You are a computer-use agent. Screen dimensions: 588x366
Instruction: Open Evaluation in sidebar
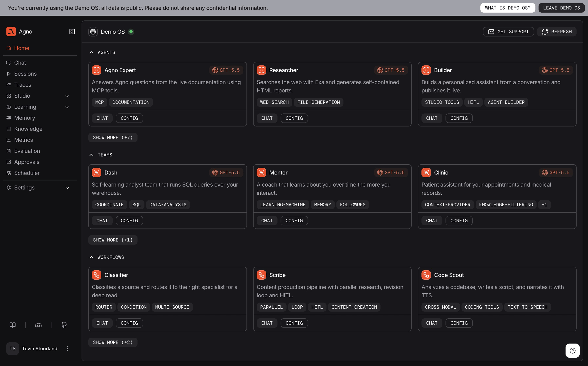40,151
